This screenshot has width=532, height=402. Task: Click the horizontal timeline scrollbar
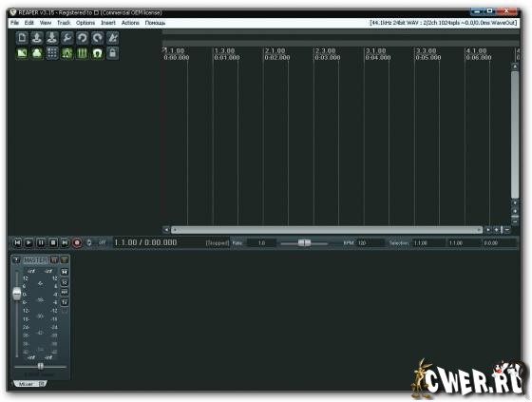pyautogui.click(x=327, y=230)
